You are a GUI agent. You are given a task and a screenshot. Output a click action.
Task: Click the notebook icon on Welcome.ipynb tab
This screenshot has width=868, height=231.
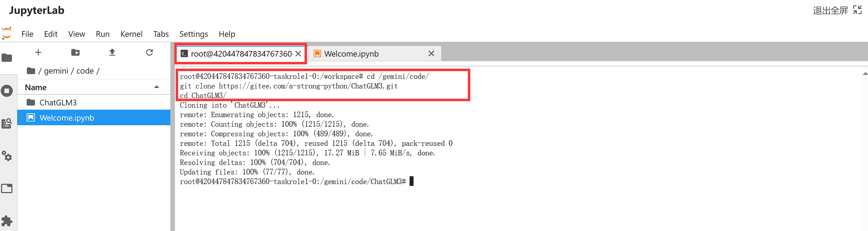pyautogui.click(x=317, y=53)
